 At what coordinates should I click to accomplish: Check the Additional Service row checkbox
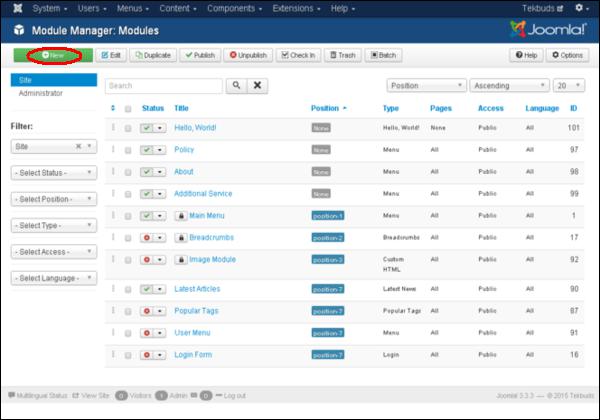coord(128,194)
